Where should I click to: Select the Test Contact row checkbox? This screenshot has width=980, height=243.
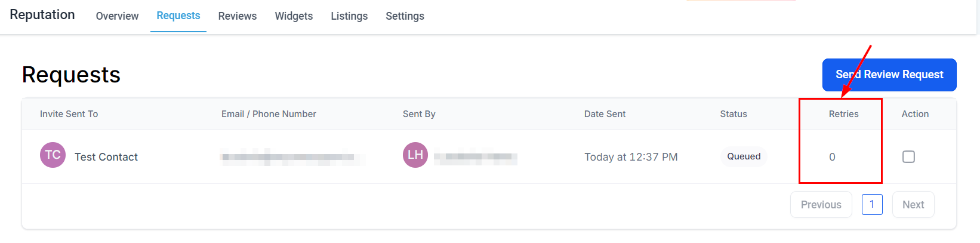pyautogui.click(x=908, y=156)
